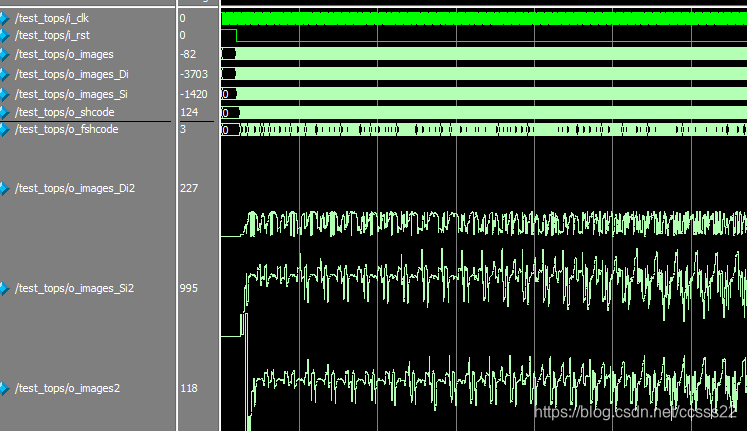Click the diamond icon beside o_fshcode
The height and width of the screenshot is (431, 747).
pos(4,130)
